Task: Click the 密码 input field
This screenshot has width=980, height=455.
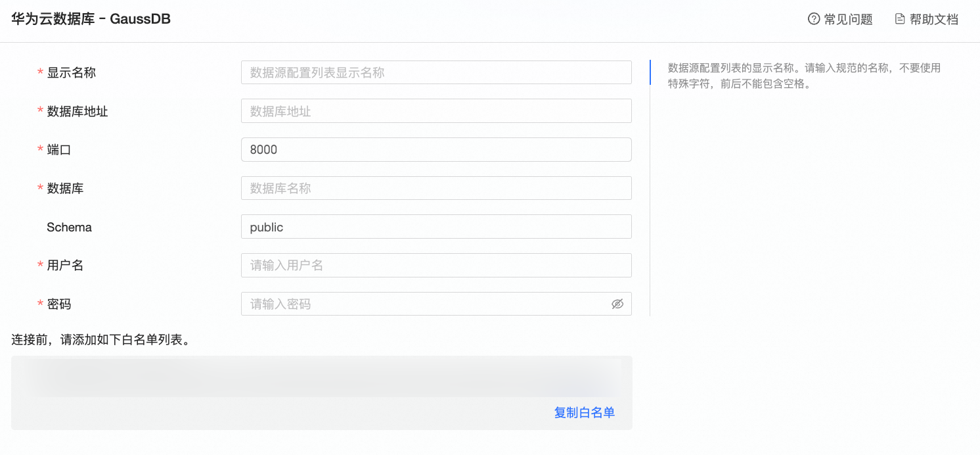Action: [x=436, y=304]
